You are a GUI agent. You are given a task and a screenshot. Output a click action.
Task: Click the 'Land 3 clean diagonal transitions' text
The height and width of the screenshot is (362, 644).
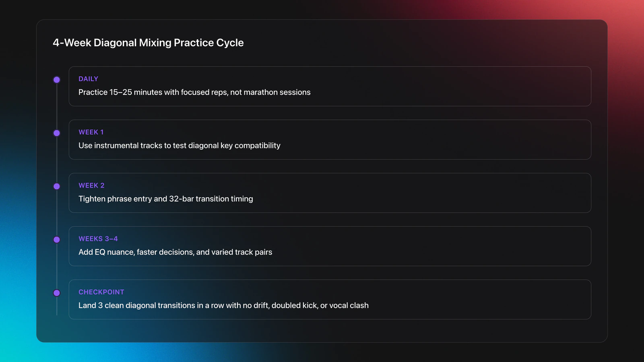[x=136, y=305]
